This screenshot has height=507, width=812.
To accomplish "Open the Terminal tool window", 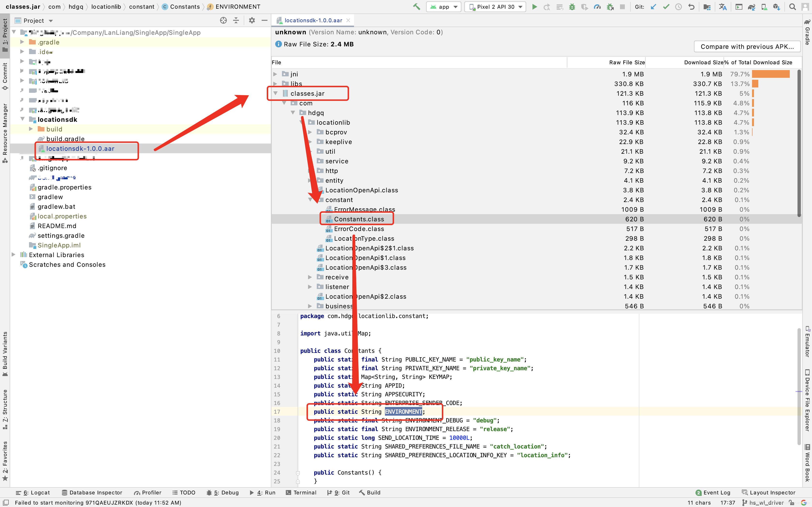I will point(301,492).
